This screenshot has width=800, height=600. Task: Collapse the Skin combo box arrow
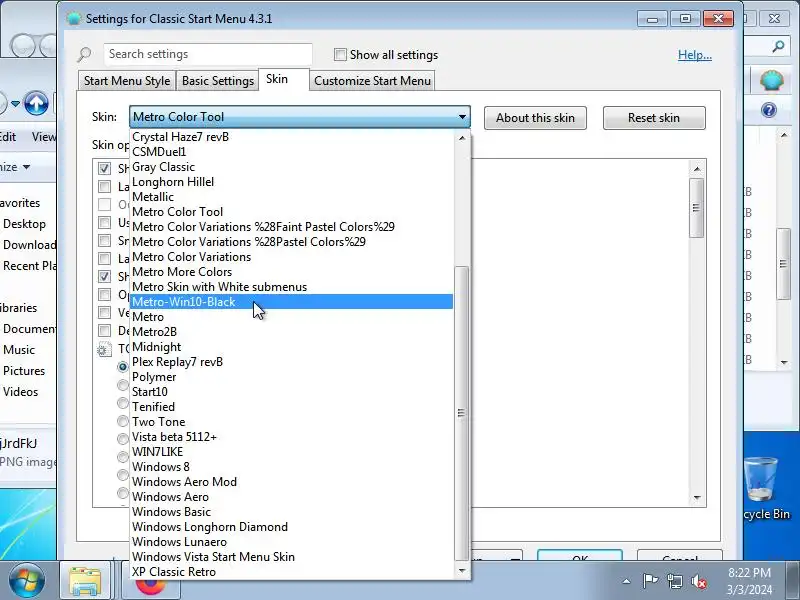click(462, 117)
